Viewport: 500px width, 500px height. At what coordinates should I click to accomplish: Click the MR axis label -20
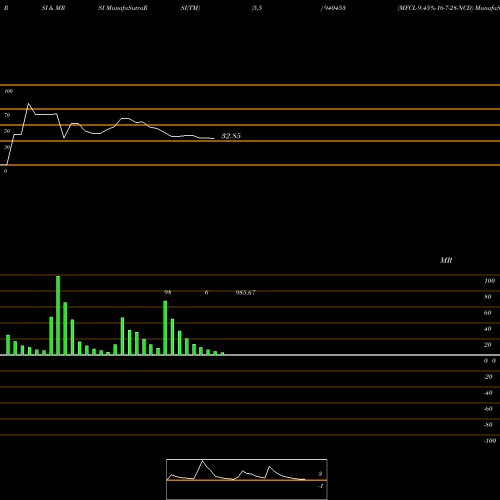point(488,377)
